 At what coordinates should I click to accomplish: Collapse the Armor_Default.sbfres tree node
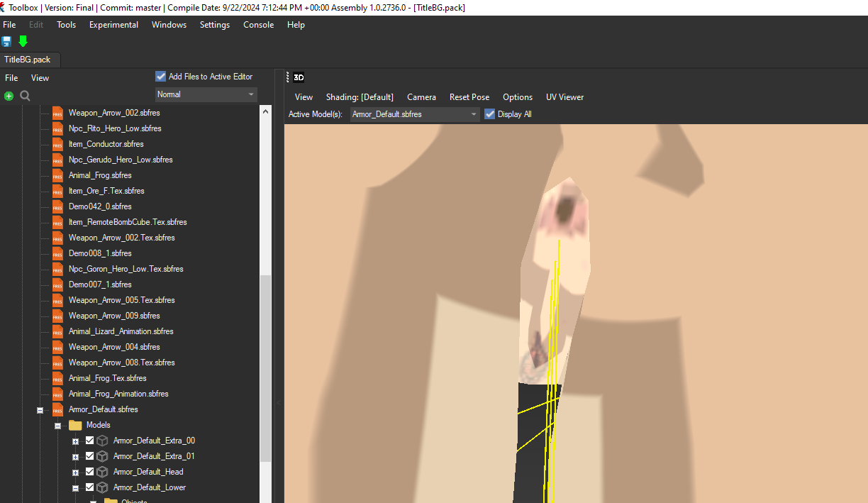pyautogui.click(x=40, y=410)
